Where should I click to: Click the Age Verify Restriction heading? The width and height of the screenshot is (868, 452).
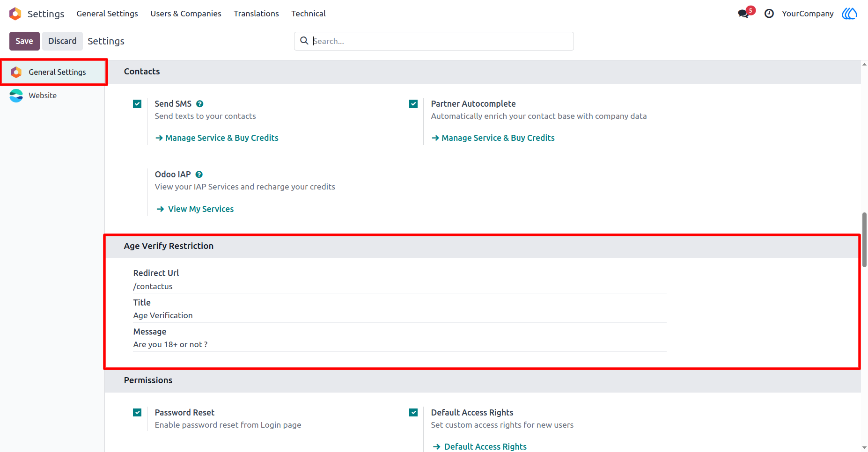pyautogui.click(x=169, y=246)
